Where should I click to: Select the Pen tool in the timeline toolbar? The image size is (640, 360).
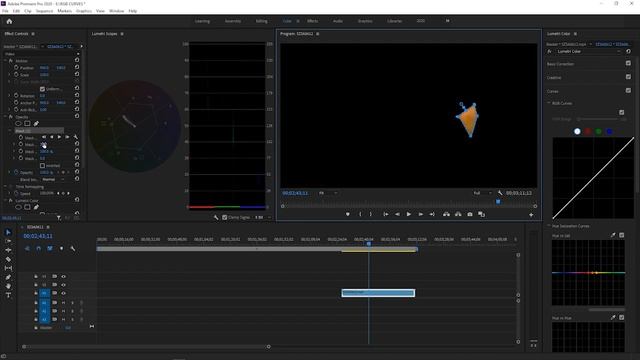[8, 277]
